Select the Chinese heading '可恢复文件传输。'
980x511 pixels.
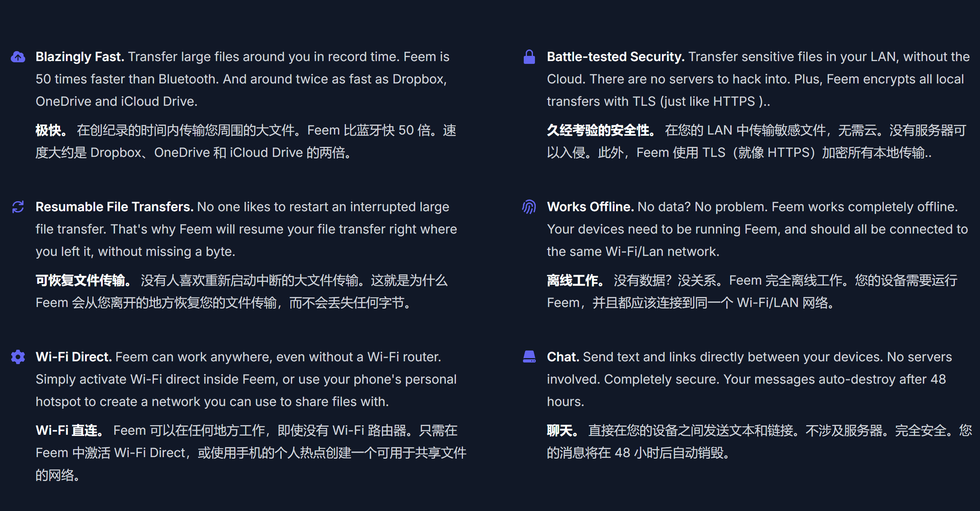click(83, 281)
